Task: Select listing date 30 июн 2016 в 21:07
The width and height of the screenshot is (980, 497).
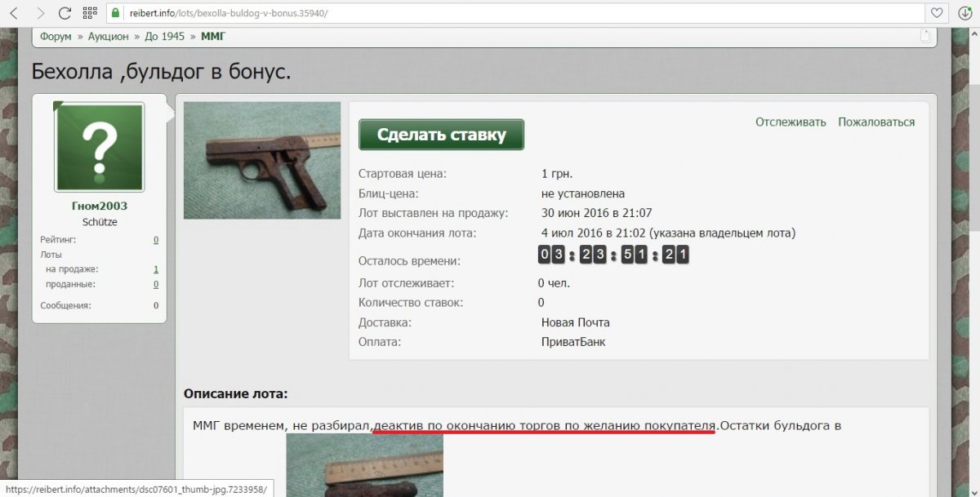Action: pos(596,213)
